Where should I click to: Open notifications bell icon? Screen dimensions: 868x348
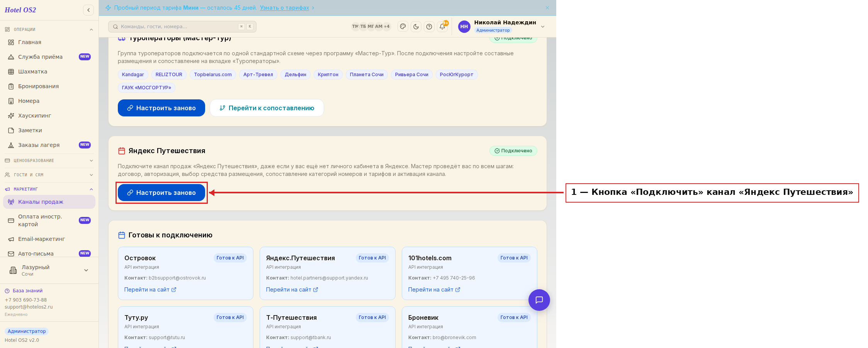click(442, 26)
